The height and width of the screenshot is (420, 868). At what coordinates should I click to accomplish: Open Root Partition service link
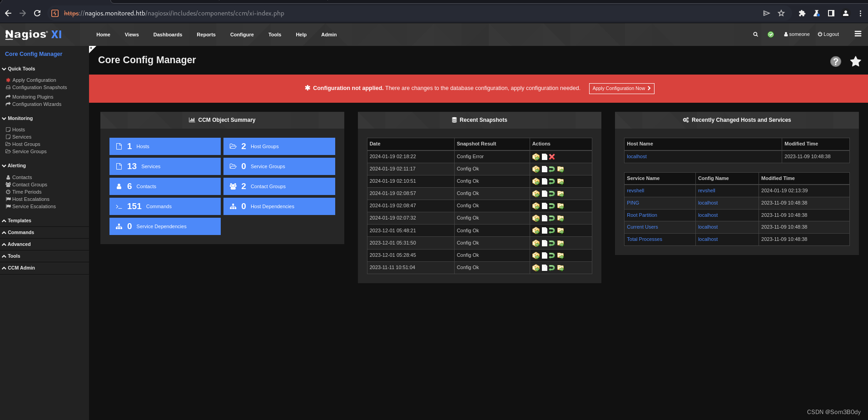coord(642,215)
